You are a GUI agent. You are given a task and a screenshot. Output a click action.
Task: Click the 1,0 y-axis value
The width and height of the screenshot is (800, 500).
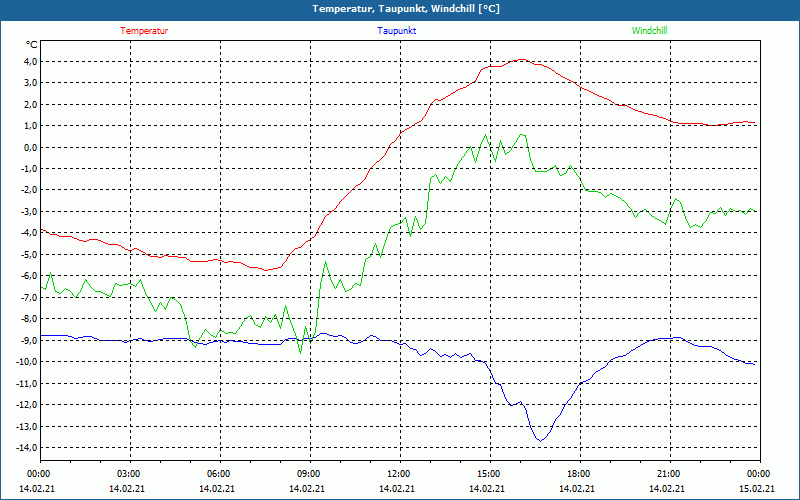[x=30, y=126]
